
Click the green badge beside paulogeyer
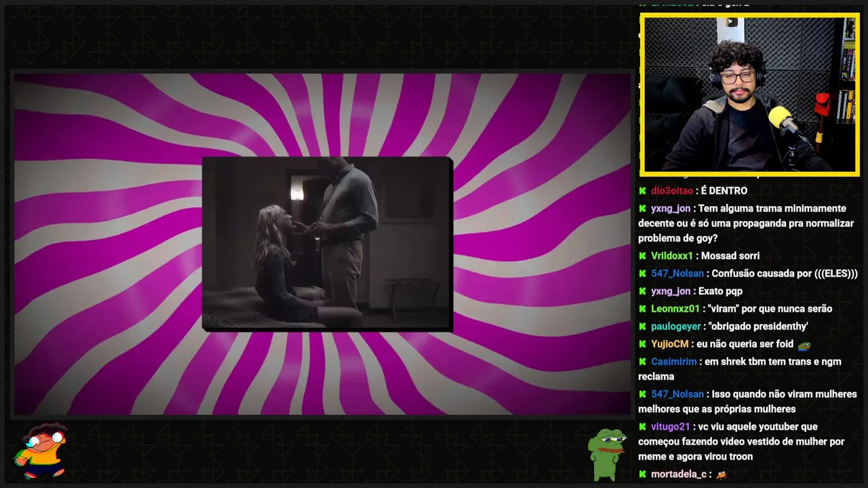click(x=642, y=327)
